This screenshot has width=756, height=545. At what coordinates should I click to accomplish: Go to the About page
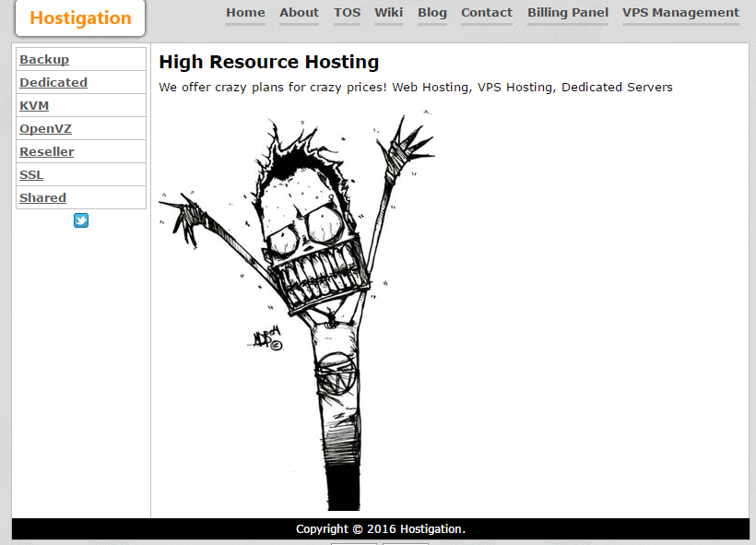tap(299, 13)
